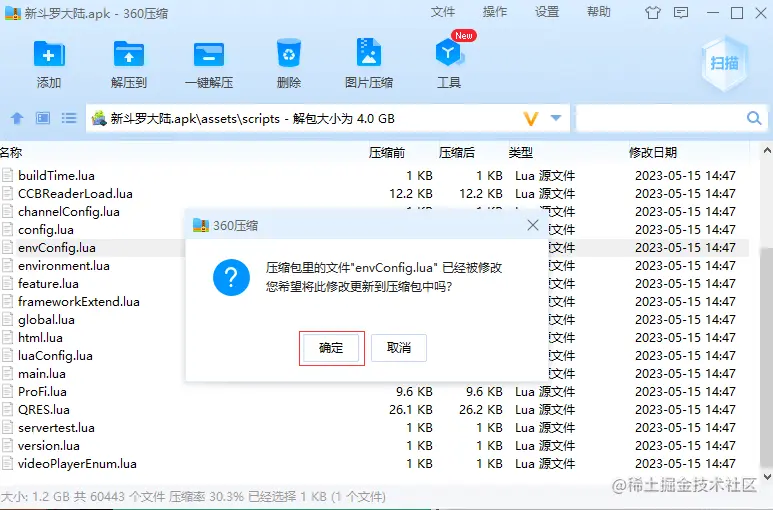Switch to list view icon
This screenshot has height=510, width=773.
69,118
